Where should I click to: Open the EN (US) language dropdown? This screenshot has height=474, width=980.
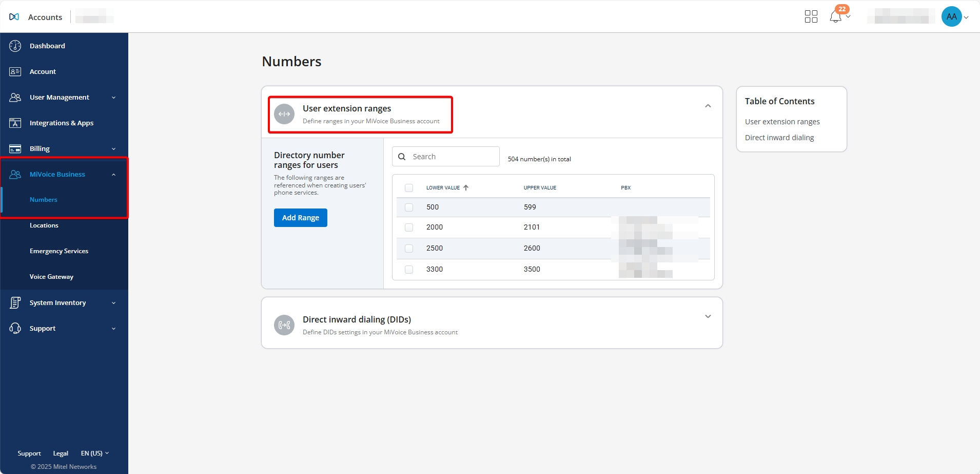point(95,453)
